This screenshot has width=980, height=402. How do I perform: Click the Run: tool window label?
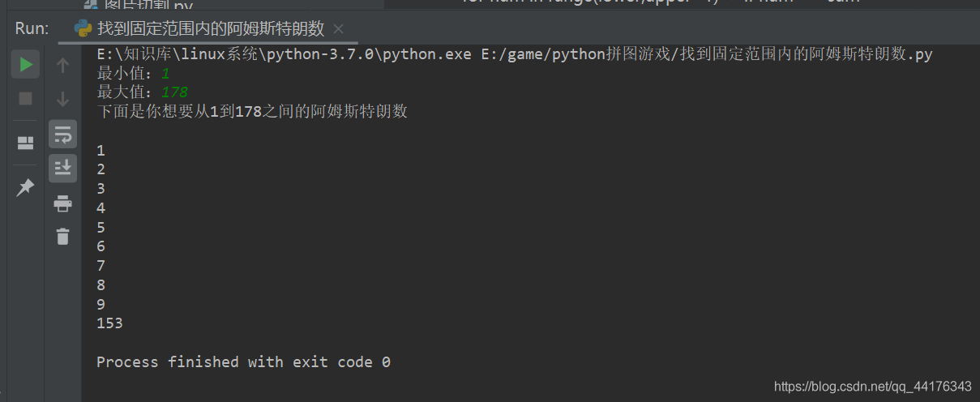point(32,29)
